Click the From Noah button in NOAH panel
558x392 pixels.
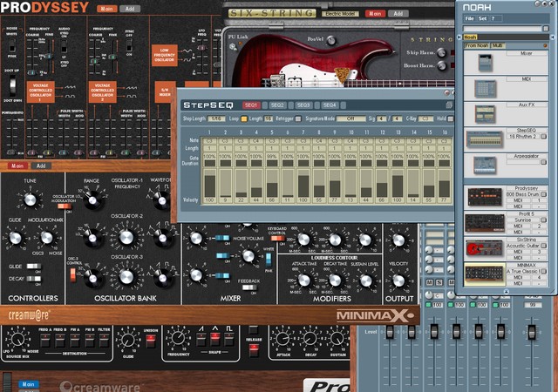477,45
